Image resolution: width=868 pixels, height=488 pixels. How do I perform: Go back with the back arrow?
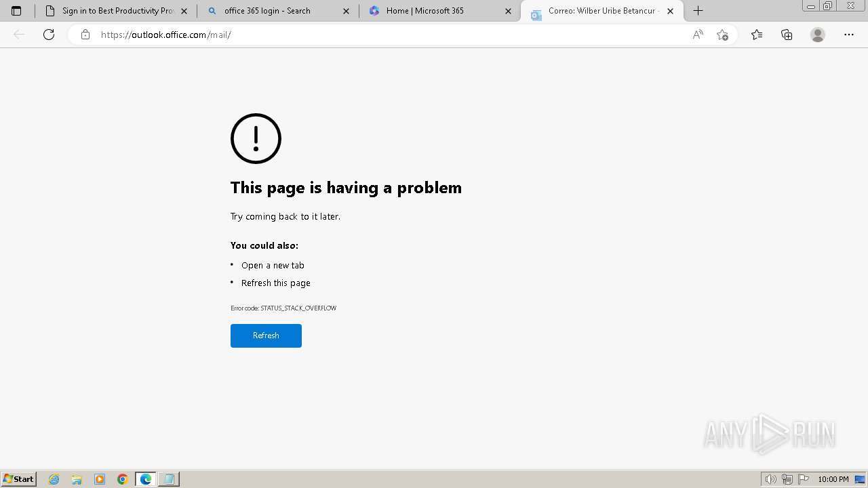(19, 35)
